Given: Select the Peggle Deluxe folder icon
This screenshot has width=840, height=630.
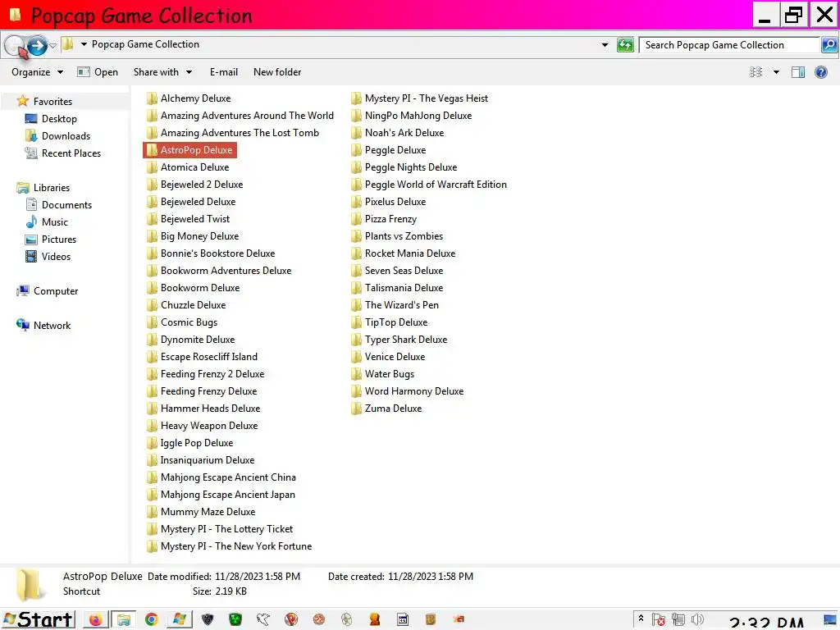Looking at the screenshot, I should click(x=356, y=150).
